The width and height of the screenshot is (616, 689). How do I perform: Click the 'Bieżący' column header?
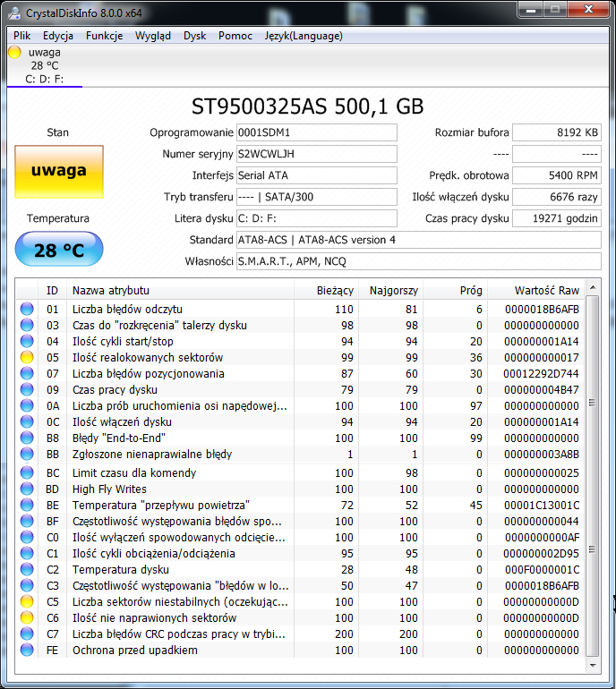[x=327, y=291]
